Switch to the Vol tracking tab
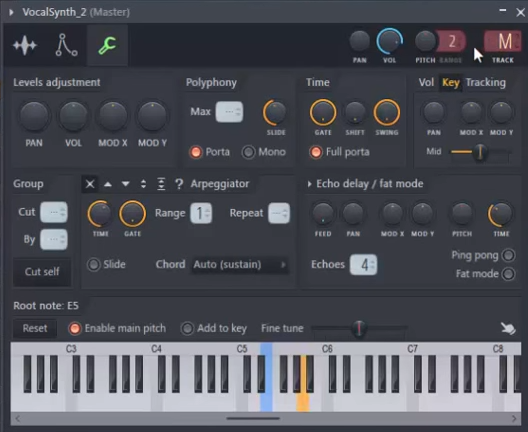 (426, 82)
